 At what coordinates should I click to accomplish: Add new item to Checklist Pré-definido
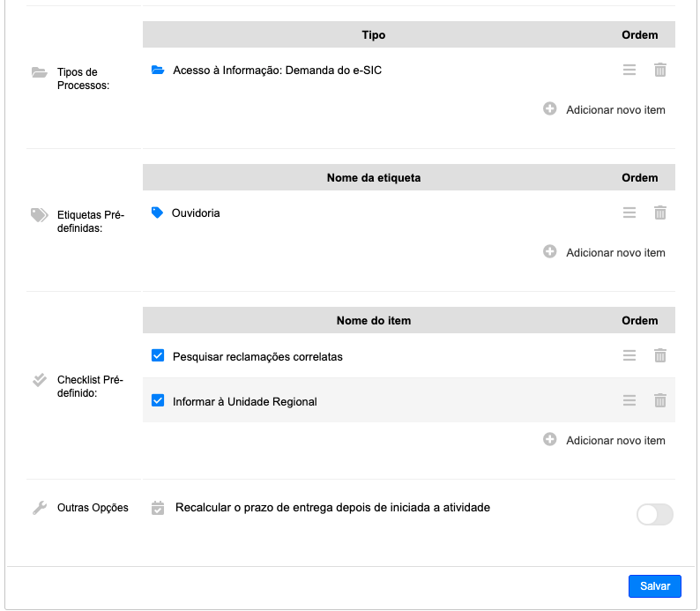604,441
